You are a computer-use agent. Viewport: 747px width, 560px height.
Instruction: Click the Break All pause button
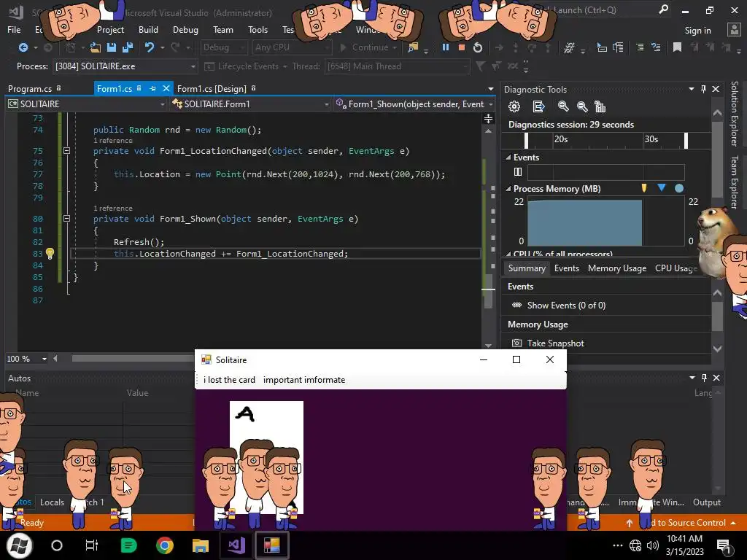coord(446,47)
